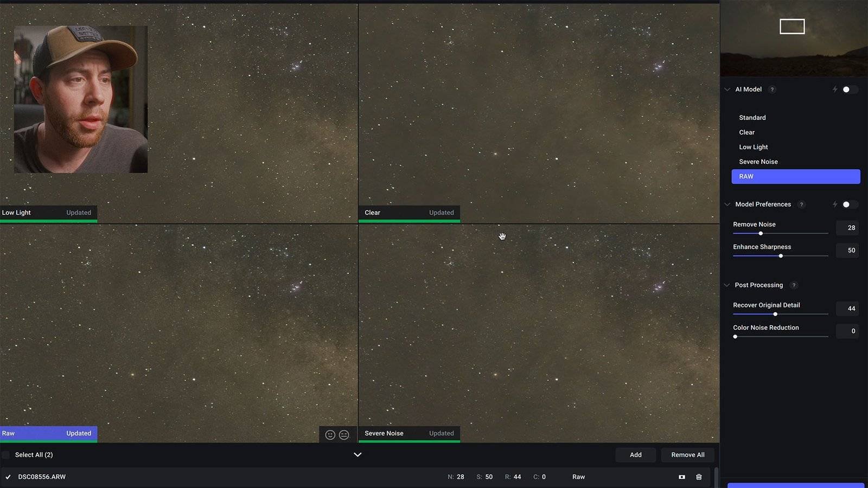Open the Model Preferences help icon
This screenshot has width=868, height=488.
801,204
